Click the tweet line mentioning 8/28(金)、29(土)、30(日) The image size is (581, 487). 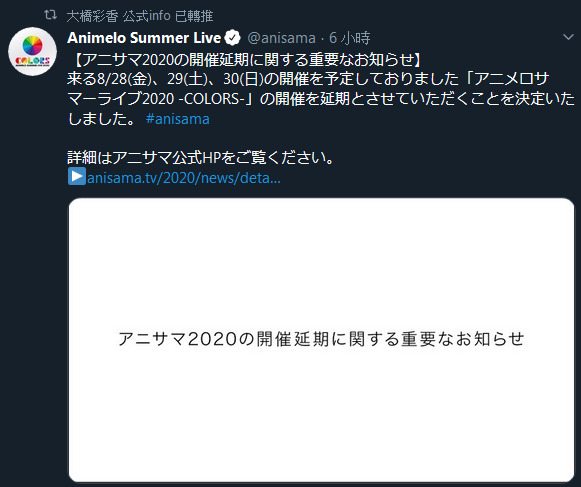(308, 79)
